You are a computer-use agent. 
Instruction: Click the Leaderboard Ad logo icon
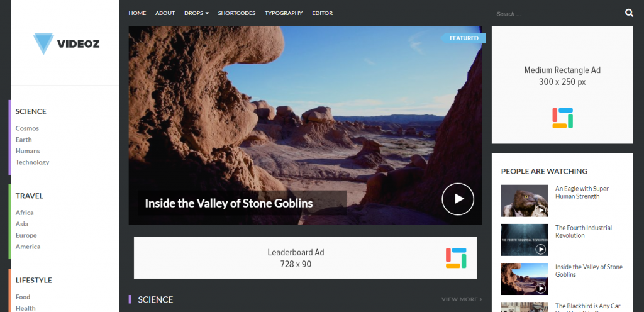point(456,258)
